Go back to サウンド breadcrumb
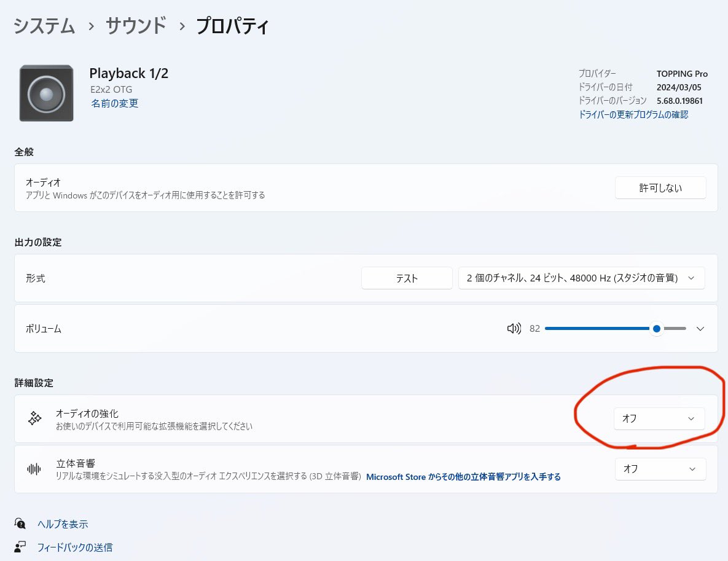This screenshot has height=561, width=728. pos(136,26)
